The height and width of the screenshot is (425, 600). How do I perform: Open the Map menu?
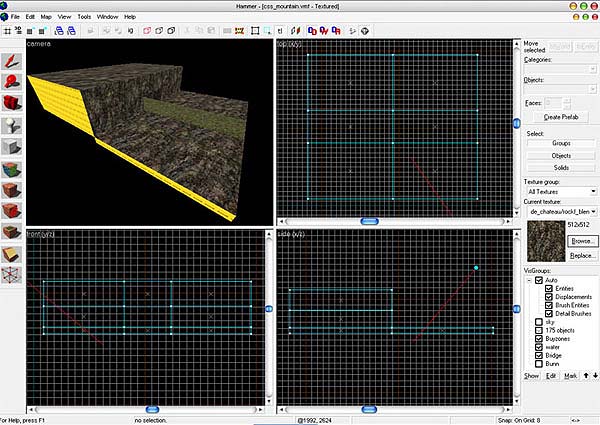point(46,17)
